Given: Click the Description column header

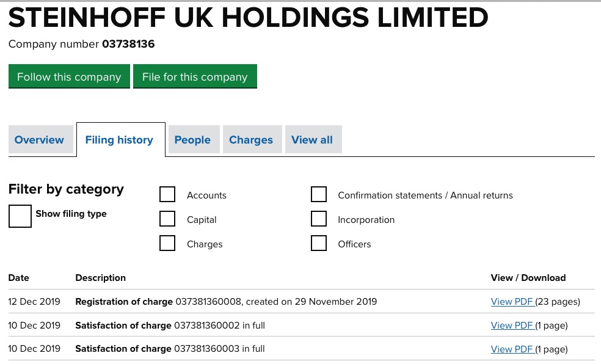Looking at the screenshot, I should coord(100,277).
